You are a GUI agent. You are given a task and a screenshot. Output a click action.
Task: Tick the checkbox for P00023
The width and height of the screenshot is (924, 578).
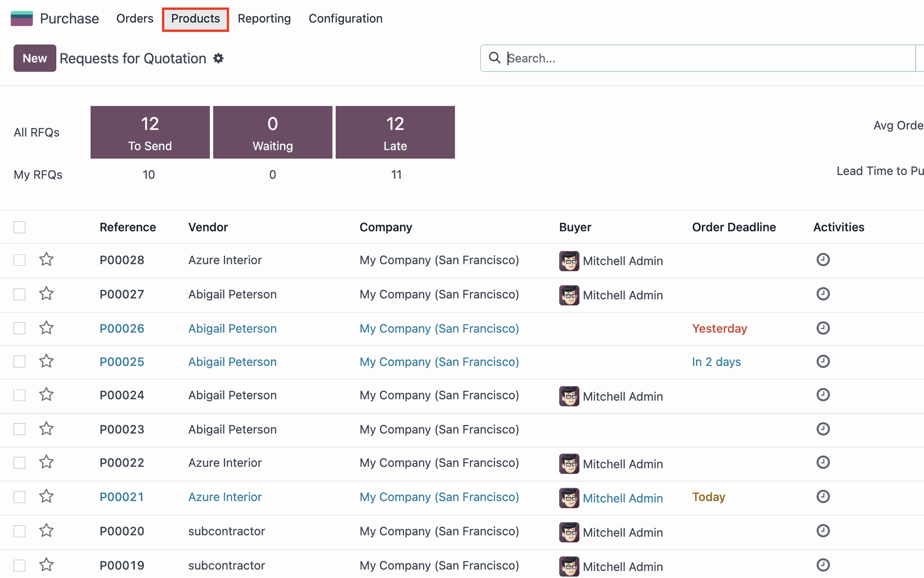click(x=20, y=429)
